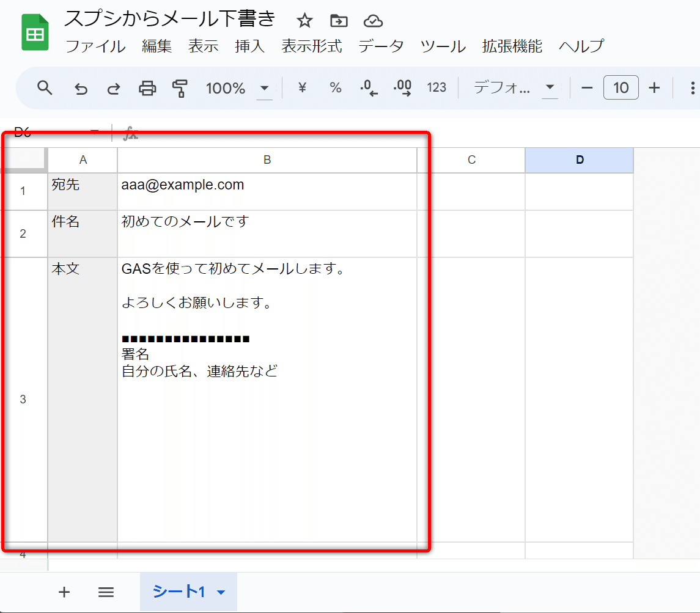Open the データ menu
Screen dimensions: 700x613
click(381, 46)
